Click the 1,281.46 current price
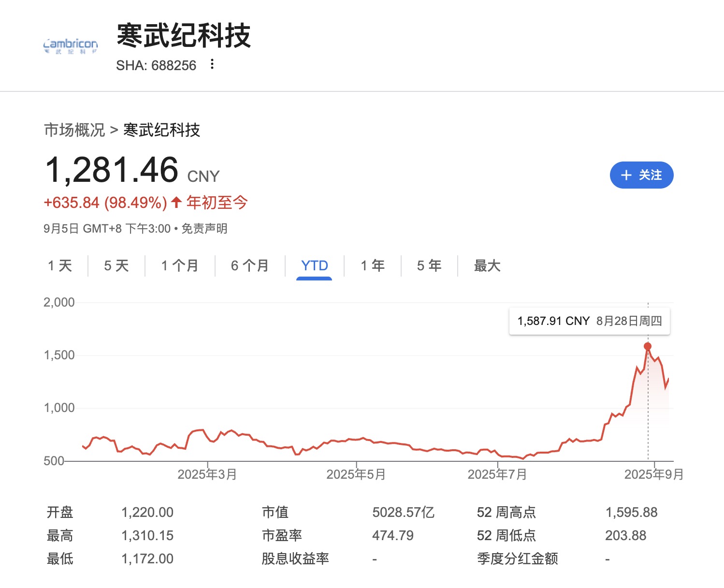724x588 pixels. (112, 170)
